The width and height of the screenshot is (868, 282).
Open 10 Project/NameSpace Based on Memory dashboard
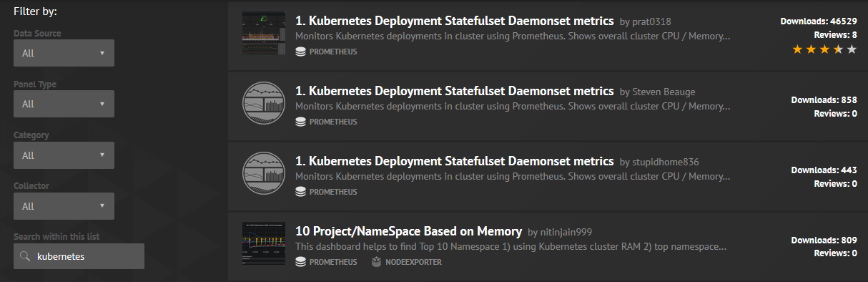pos(408,231)
